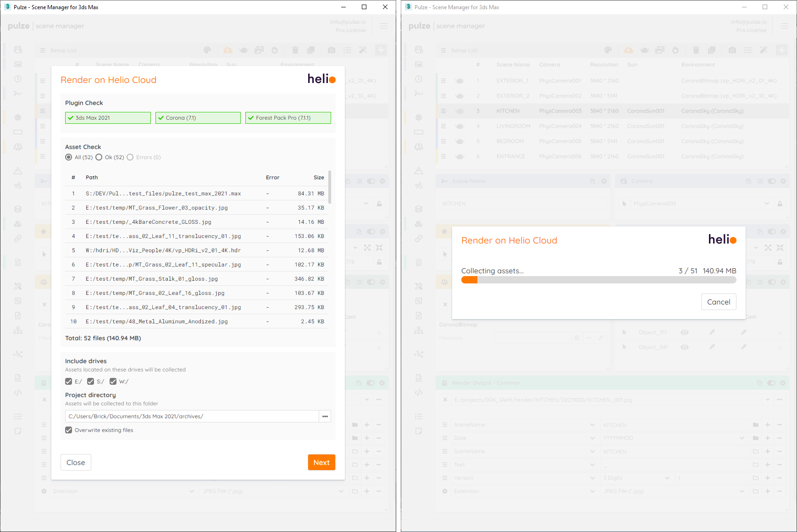Click magic wand icon in right window toolbar
Viewport: 797px width, 532px height.
pyautogui.click(x=764, y=50)
